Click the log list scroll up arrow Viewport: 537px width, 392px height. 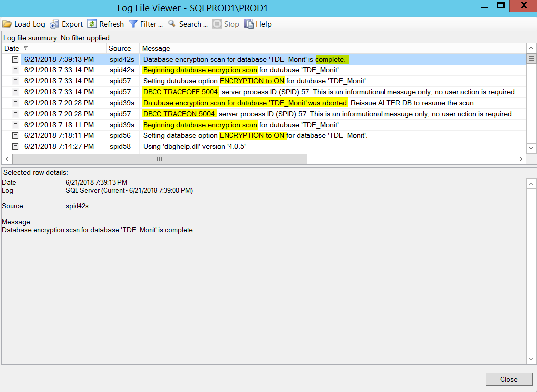pyautogui.click(x=531, y=48)
